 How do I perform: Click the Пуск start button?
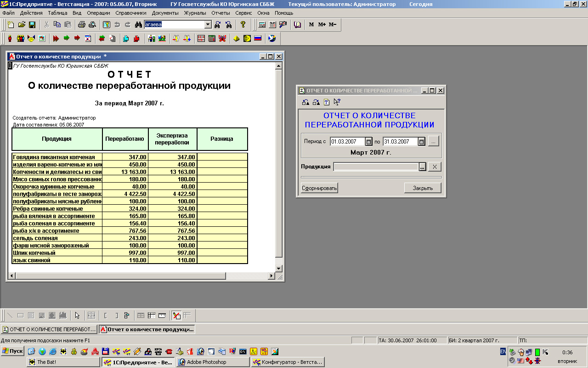(12, 351)
